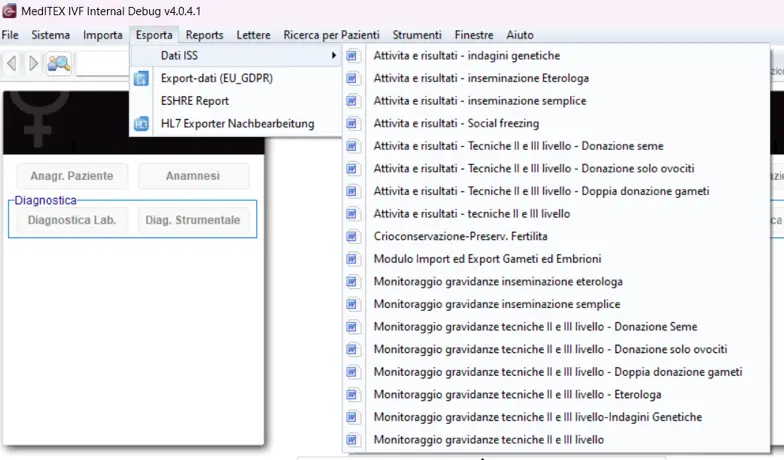Click icon beside Attivita e risultati - indagini genetiche
The height and width of the screenshot is (460, 784).
(x=352, y=56)
